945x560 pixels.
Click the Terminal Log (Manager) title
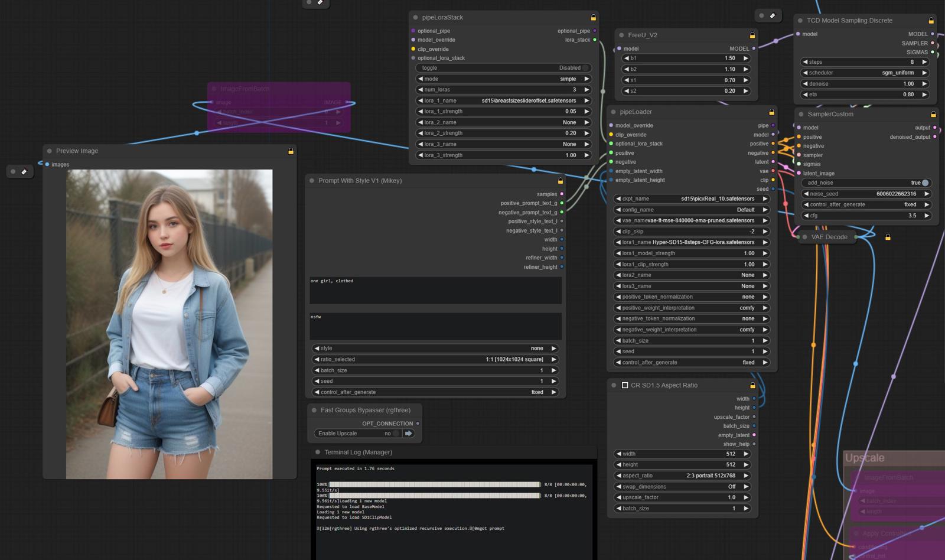coord(358,452)
